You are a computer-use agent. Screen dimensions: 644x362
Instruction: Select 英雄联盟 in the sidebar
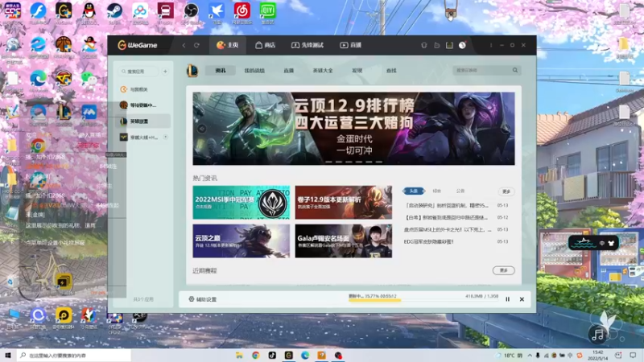(x=143, y=121)
